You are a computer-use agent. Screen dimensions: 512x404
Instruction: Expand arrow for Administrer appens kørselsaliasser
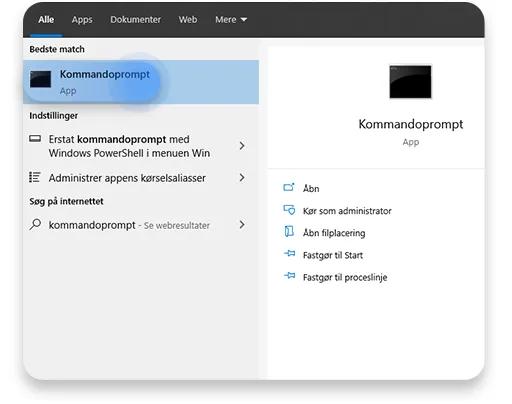[x=242, y=178]
